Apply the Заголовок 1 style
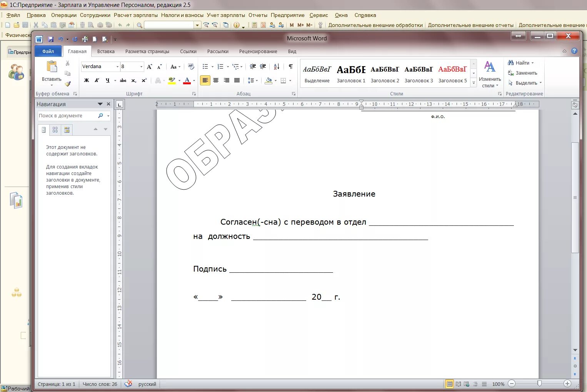 pos(351,74)
